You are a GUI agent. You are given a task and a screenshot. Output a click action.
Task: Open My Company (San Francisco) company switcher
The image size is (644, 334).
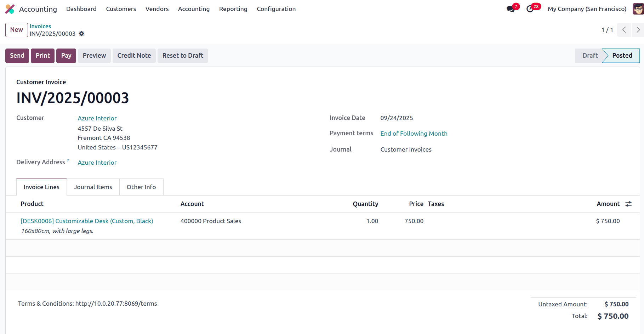point(587,9)
